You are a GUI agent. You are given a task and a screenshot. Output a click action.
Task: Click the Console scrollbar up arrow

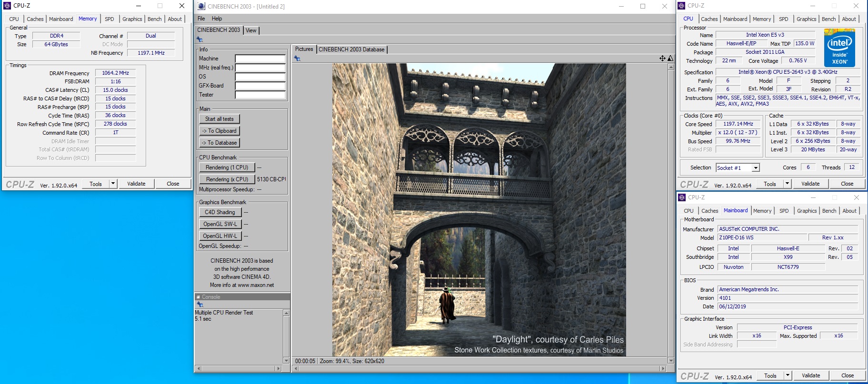click(x=286, y=313)
